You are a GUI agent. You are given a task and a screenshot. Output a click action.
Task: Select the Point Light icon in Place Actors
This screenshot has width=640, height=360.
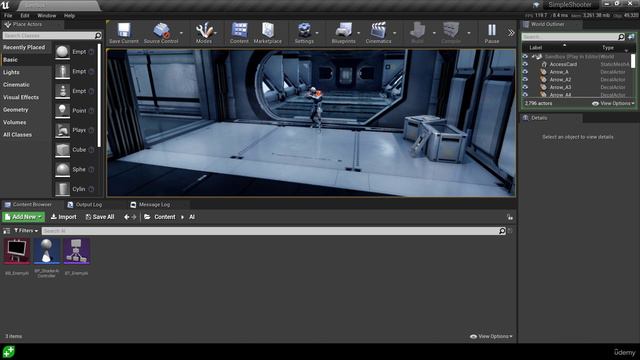(62, 111)
